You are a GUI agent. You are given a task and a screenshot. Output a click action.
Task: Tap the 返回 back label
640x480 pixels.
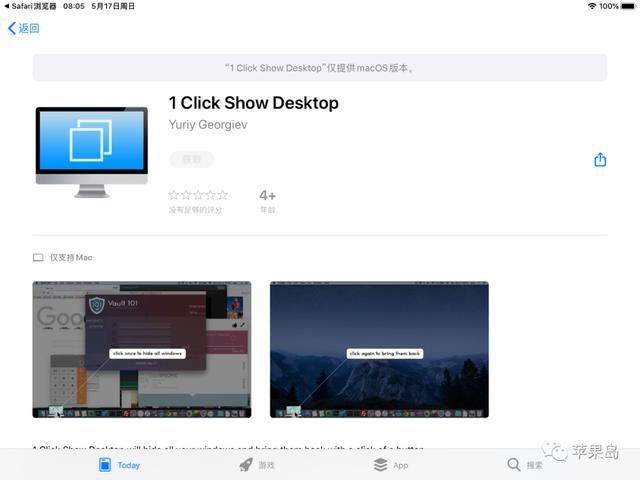coord(29,28)
